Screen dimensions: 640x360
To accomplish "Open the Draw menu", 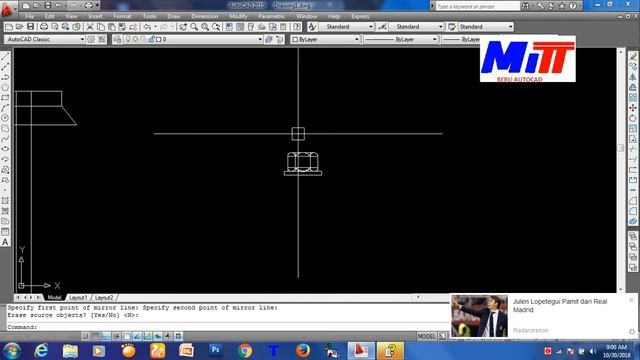I will point(173,16).
